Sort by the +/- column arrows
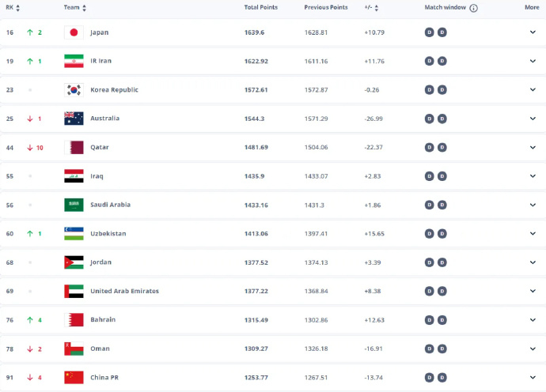Viewport: 546px width, 392px height. [376, 8]
